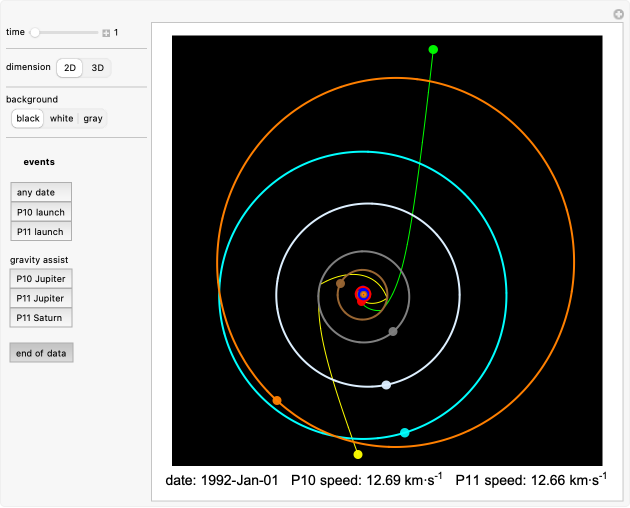
Task: Switch dimension to 3D
Action: (97, 68)
